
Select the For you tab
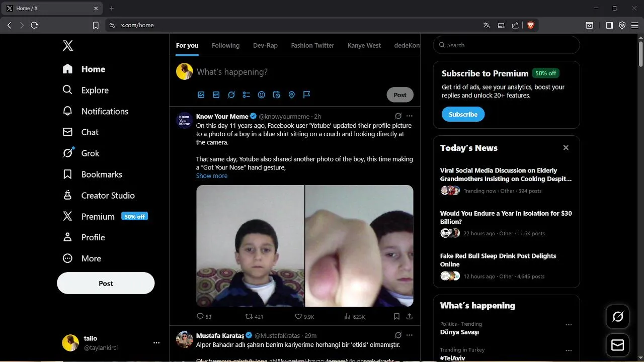click(x=187, y=45)
